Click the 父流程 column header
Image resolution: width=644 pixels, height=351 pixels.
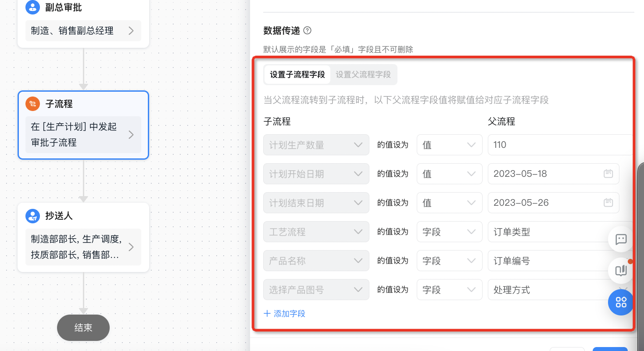pyautogui.click(x=501, y=122)
